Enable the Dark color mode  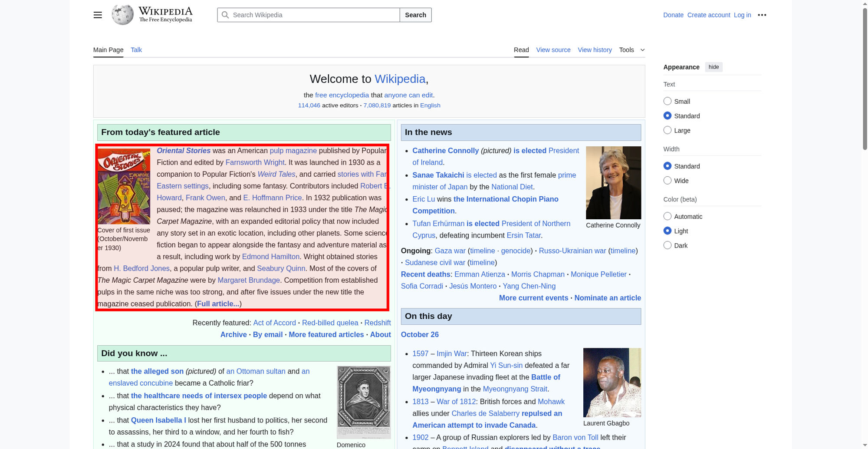667,245
